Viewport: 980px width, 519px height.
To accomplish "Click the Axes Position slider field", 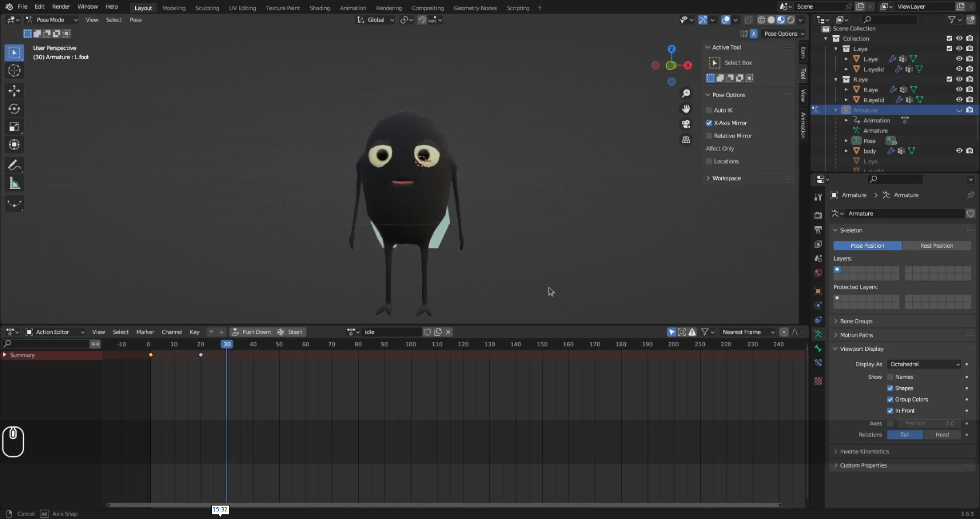I will pos(928,424).
